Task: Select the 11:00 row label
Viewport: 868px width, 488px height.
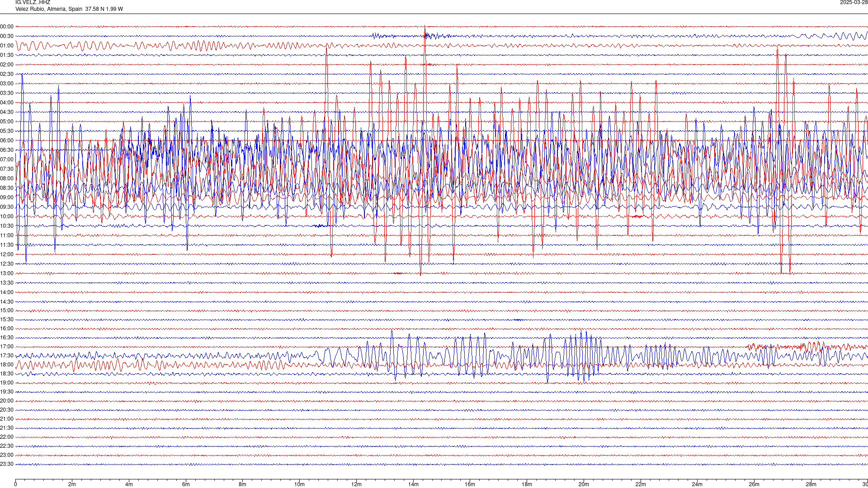Action: [7, 235]
